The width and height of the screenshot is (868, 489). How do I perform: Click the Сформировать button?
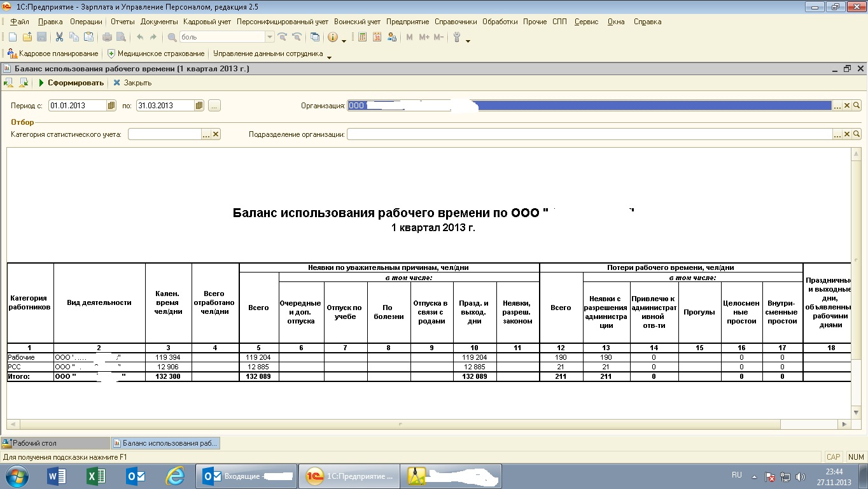71,83
